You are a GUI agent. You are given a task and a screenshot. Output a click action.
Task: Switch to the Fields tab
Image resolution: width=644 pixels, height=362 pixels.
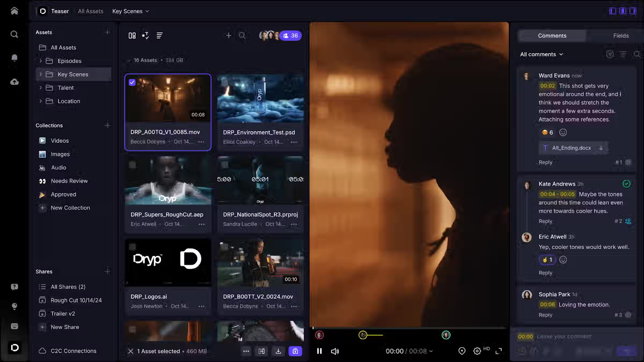coord(621,35)
